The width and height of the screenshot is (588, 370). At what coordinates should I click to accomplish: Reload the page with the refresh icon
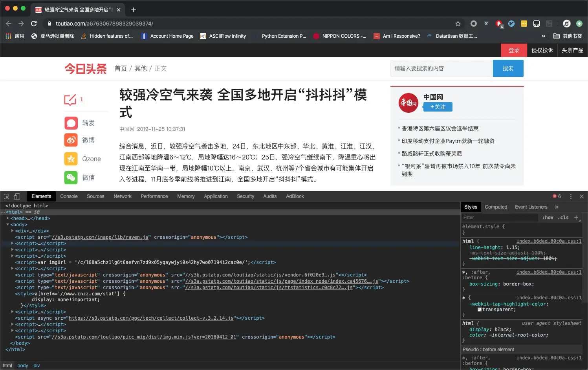[x=34, y=24]
